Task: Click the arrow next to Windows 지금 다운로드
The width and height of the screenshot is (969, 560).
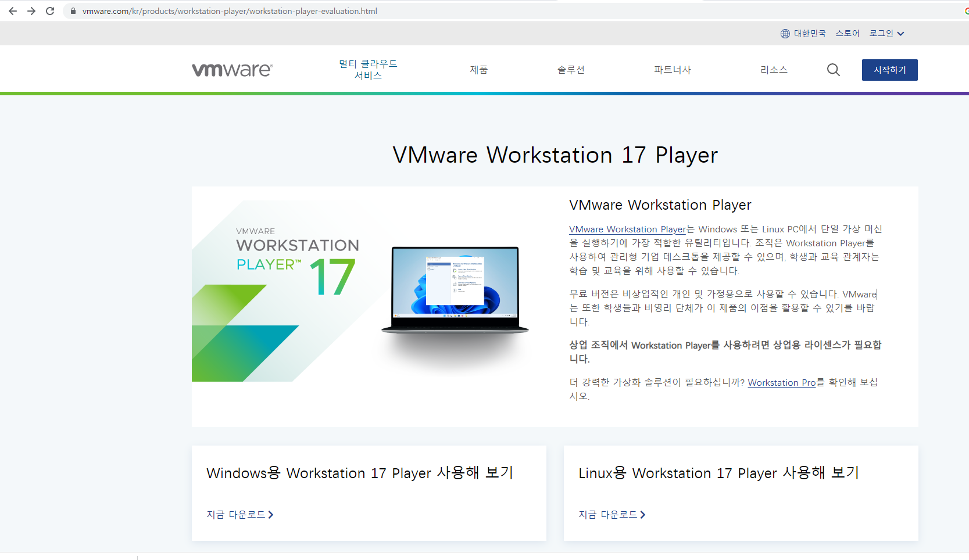Action: click(271, 515)
